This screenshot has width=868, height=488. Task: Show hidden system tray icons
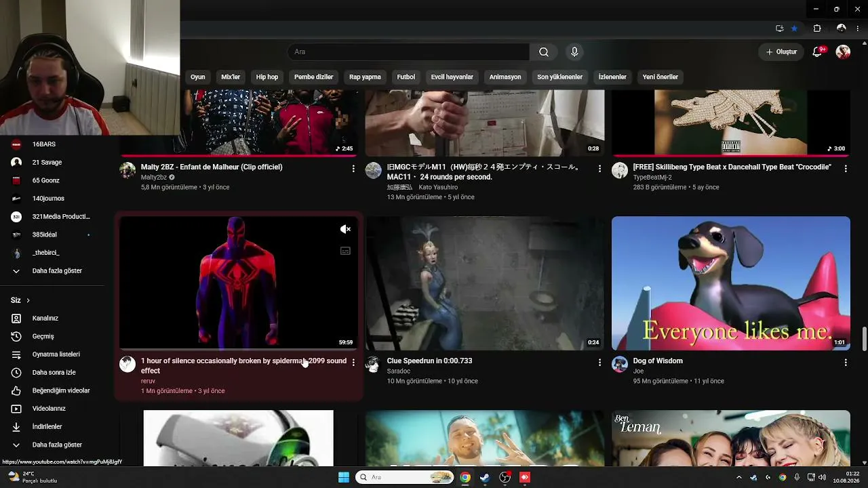point(739,477)
